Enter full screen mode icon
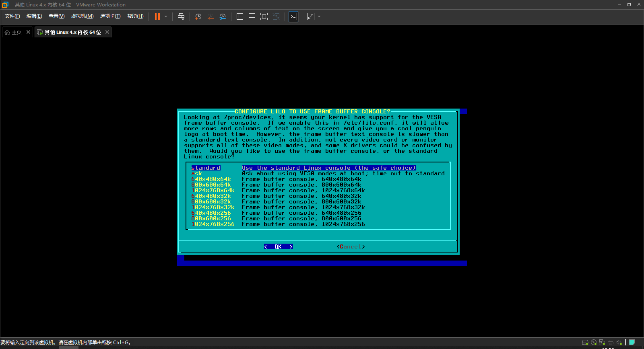Viewport: 644px width, 349px height. point(264,16)
